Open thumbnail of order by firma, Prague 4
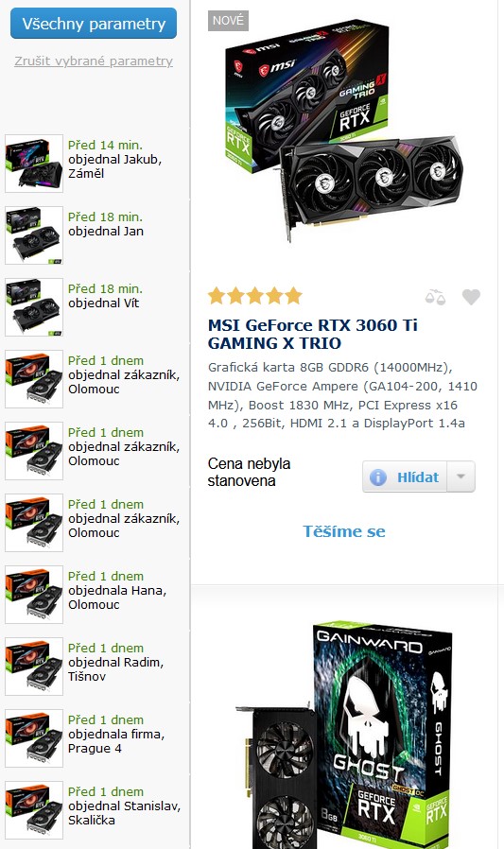 coord(34,738)
